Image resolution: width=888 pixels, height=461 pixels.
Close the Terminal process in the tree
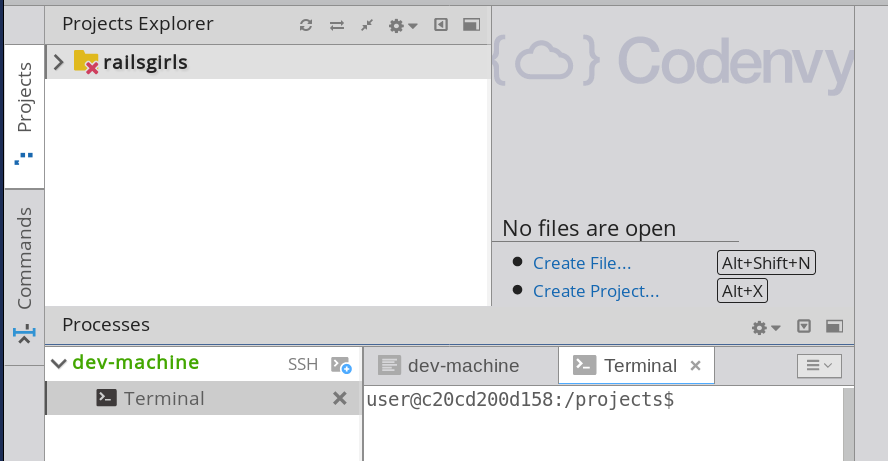point(340,398)
